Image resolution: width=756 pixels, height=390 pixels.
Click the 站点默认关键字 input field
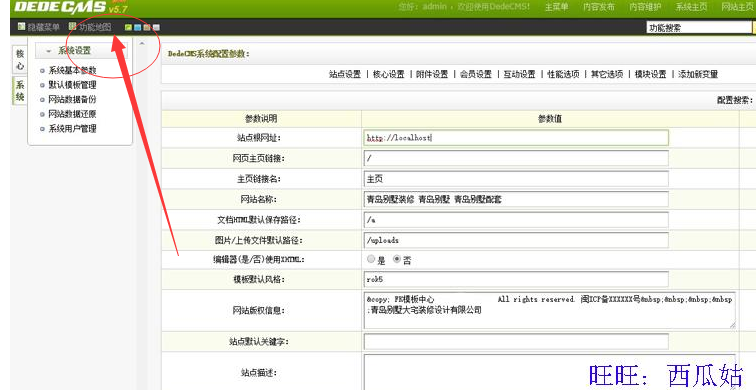tap(516, 342)
